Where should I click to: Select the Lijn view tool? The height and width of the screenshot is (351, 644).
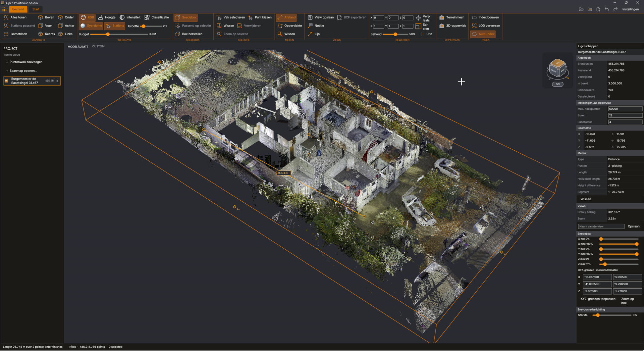point(314,34)
